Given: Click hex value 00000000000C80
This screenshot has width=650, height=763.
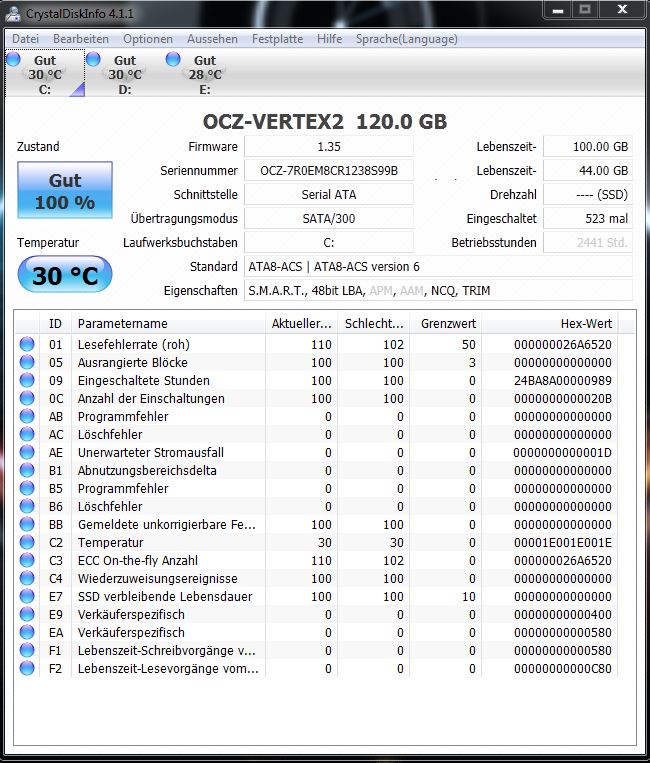Looking at the screenshot, I should click(563, 669).
